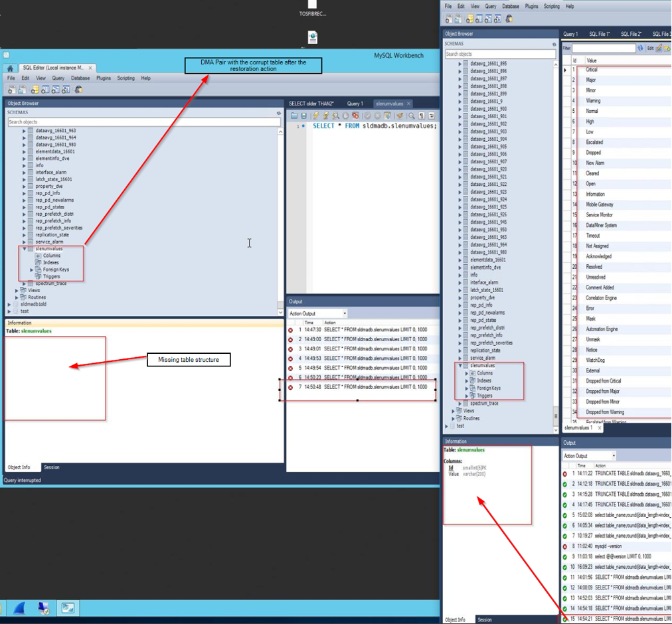Switch to SQL File 2* tab in right window

(631, 34)
